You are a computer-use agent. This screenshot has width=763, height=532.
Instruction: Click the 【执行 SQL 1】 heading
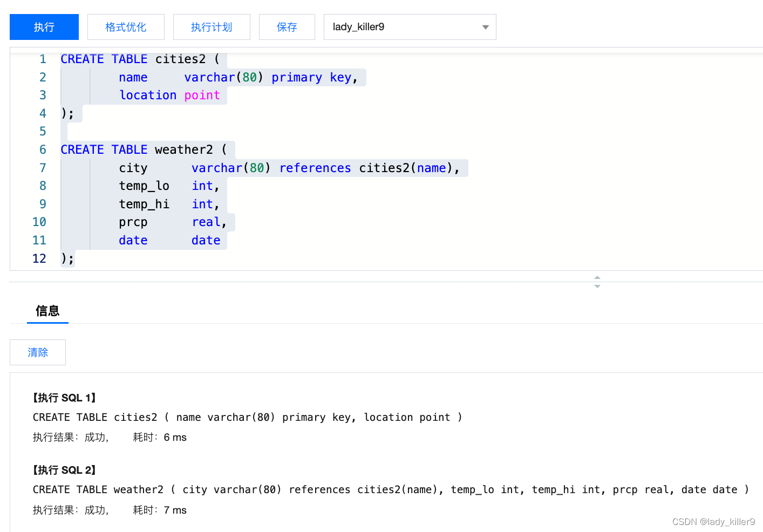(x=64, y=398)
